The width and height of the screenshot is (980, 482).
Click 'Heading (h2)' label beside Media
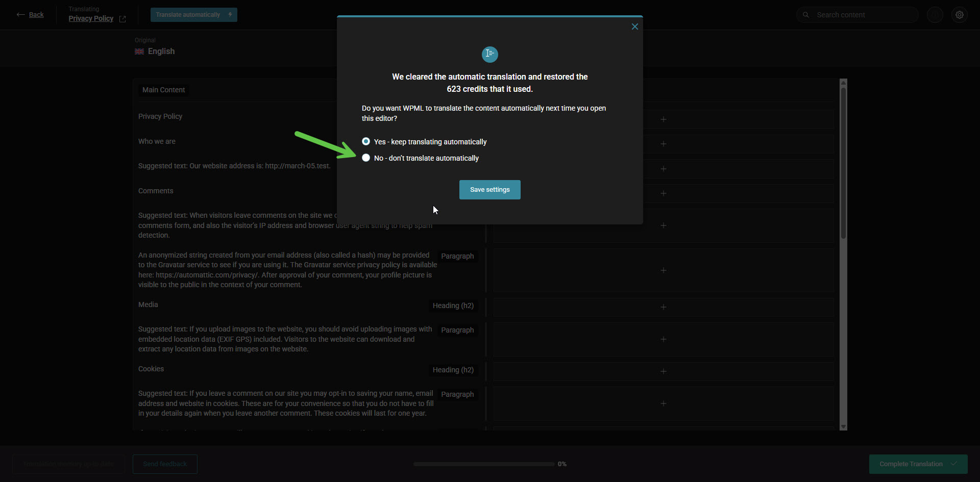coord(453,306)
